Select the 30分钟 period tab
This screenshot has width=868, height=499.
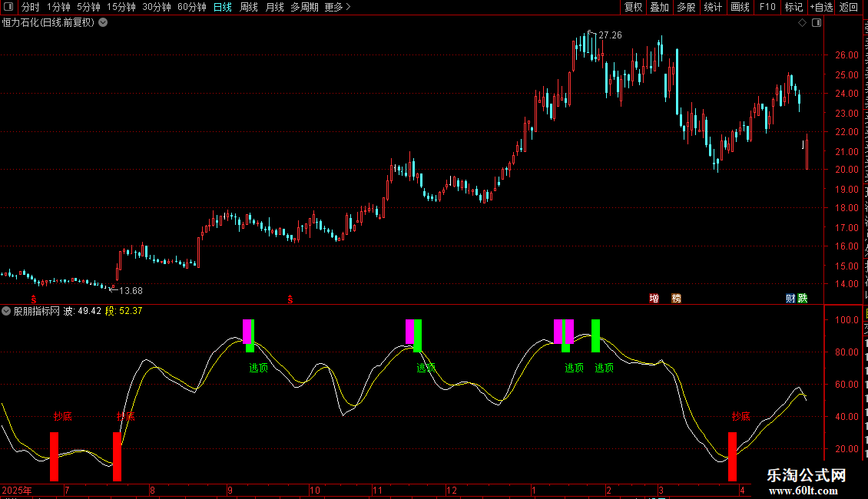pyautogui.click(x=157, y=7)
